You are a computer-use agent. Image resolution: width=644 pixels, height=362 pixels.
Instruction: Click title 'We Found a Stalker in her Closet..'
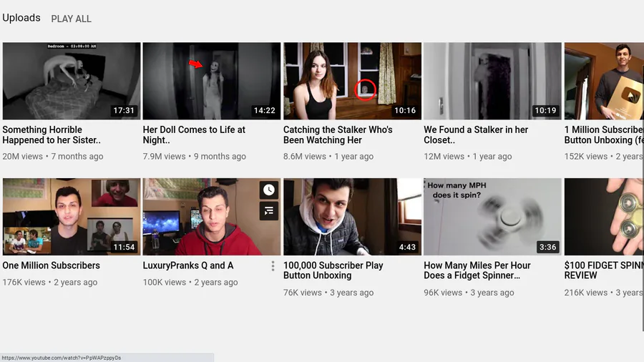(x=476, y=134)
